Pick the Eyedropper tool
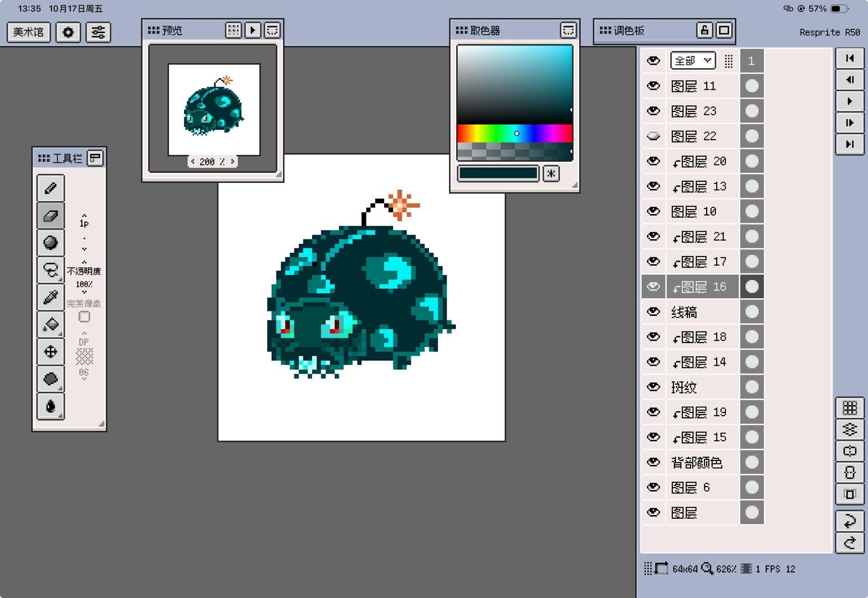868x598 pixels. 50,298
